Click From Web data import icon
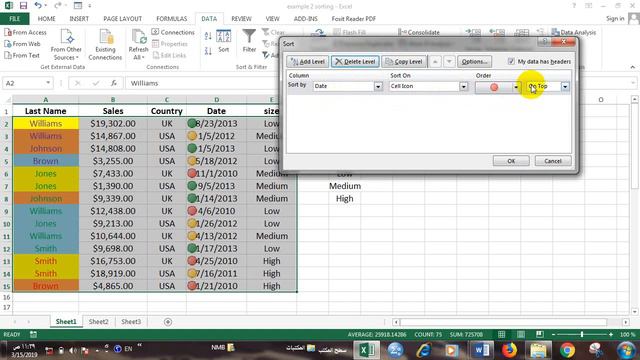Image resolution: width=640 pixels, height=360 pixels. [x=22, y=44]
